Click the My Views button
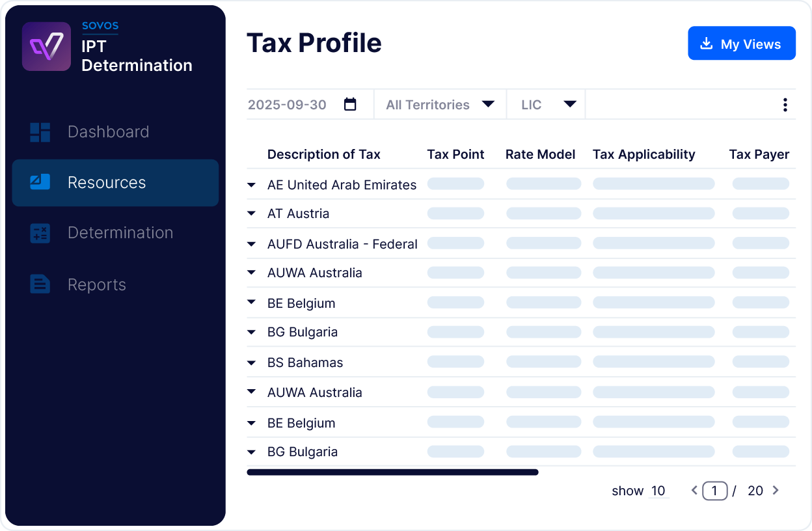This screenshot has height=531, width=812. pos(741,44)
